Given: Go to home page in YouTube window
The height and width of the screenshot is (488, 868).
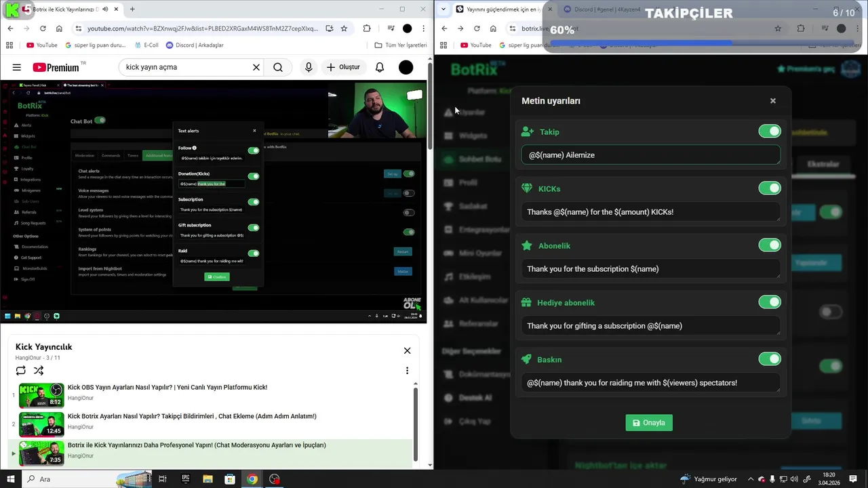Looking at the screenshot, I should (x=59, y=28).
